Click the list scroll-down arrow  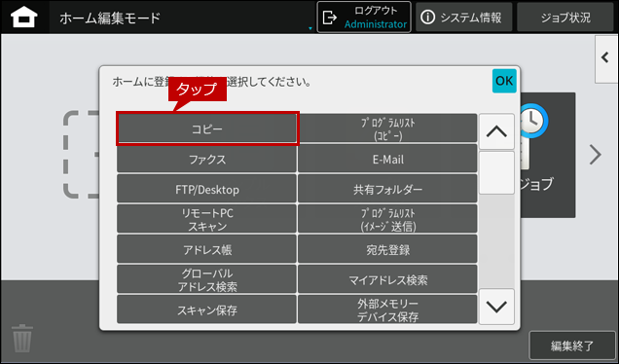click(496, 307)
